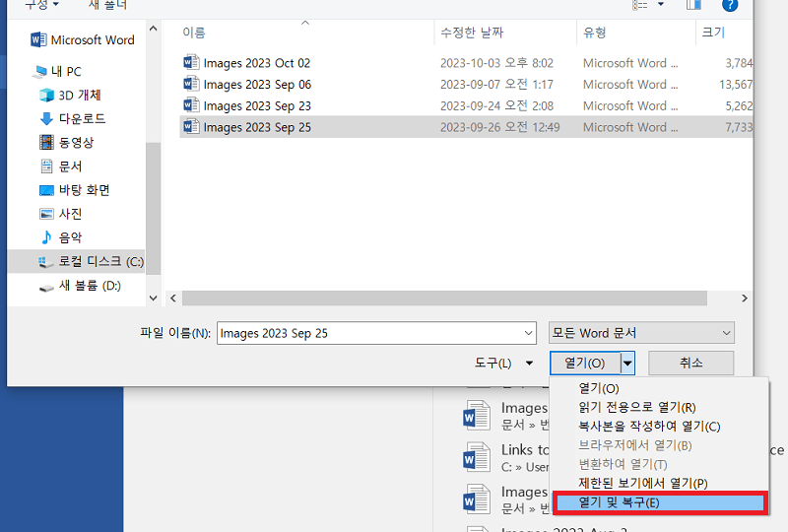Open the 도구(L) tools dropdown
Image resolution: width=788 pixels, height=532 pixels.
[x=503, y=364]
